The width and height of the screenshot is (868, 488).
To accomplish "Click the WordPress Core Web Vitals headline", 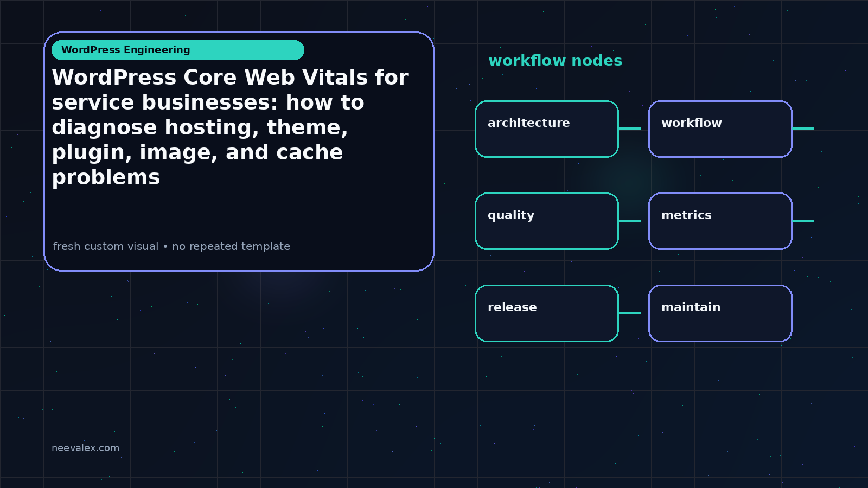I will point(230,127).
